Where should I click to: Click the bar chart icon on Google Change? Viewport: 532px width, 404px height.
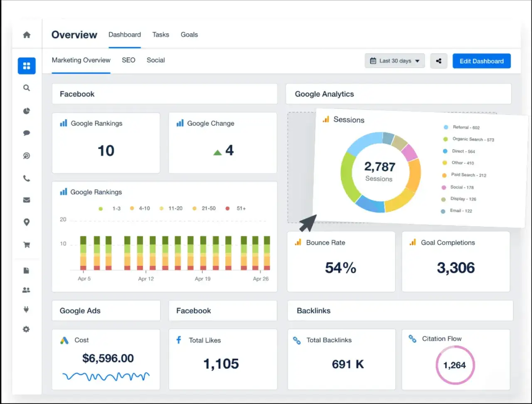tap(180, 123)
